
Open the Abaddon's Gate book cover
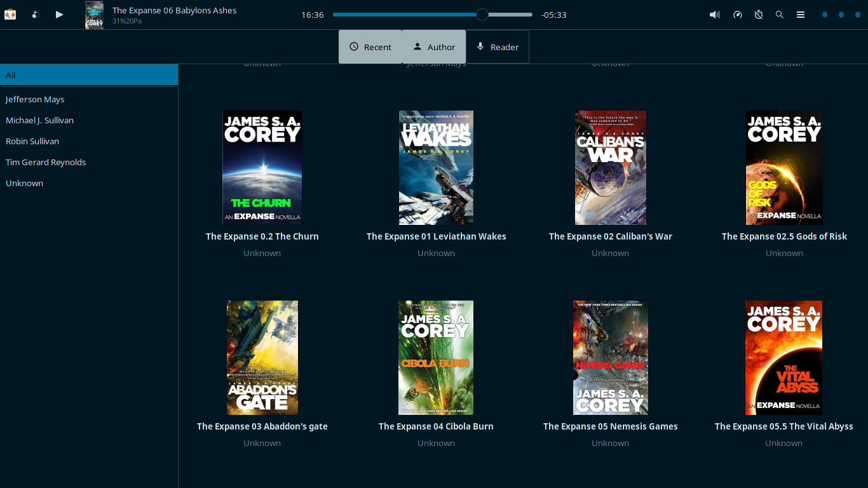(x=262, y=358)
